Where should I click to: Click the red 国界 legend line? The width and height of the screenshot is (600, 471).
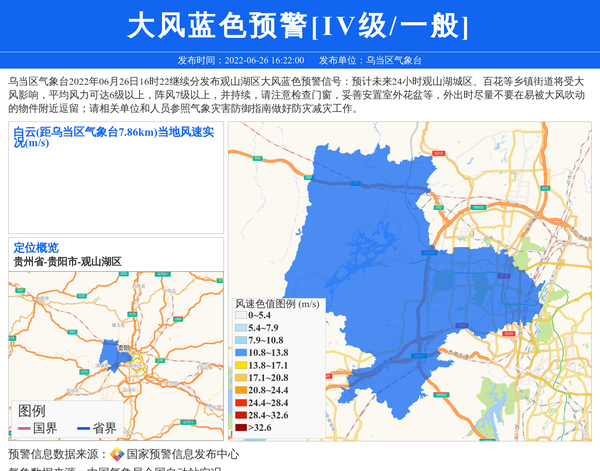pyautogui.click(x=23, y=429)
